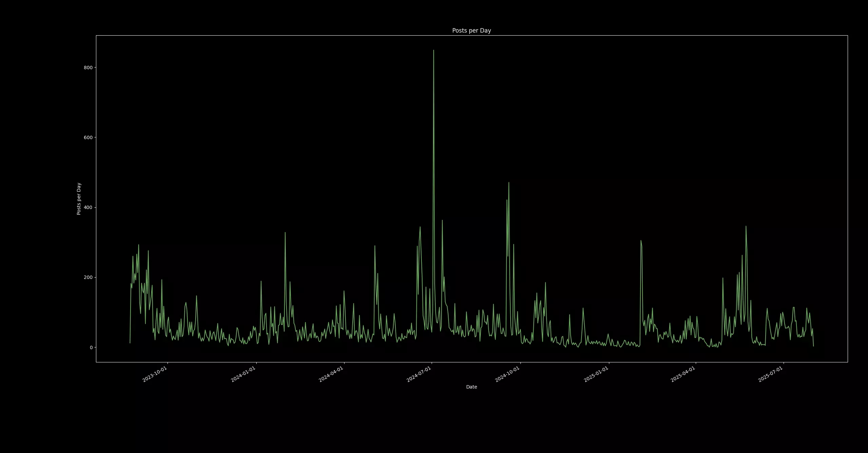Click the x-axis date label 2024-01-01
The height and width of the screenshot is (453, 868).
click(x=243, y=374)
